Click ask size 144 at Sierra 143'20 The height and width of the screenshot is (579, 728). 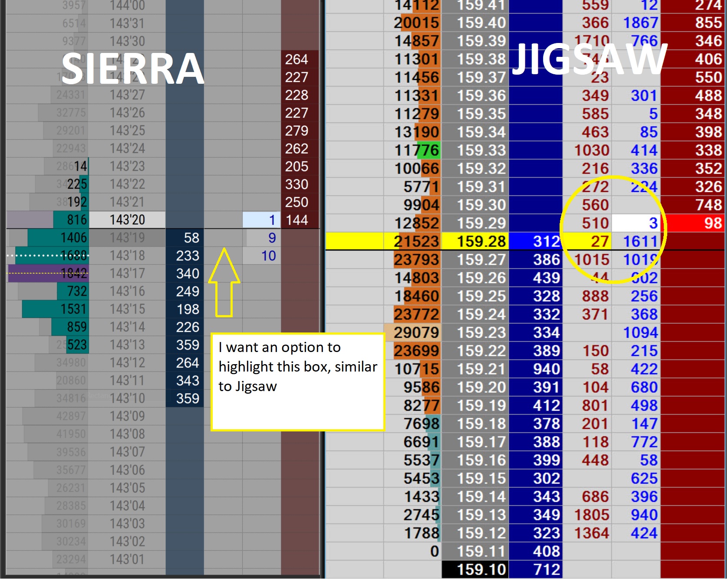click(300, 220)
